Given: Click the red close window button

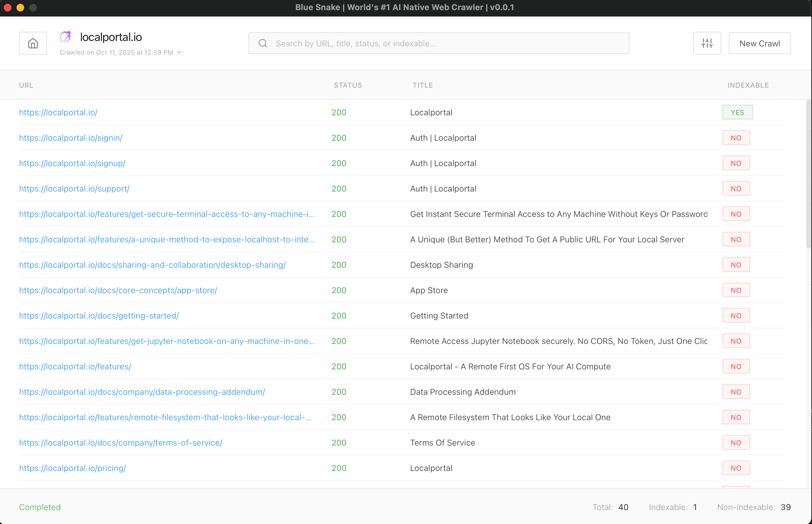Looking at the screenshot, I should click(x=8, y=8).
